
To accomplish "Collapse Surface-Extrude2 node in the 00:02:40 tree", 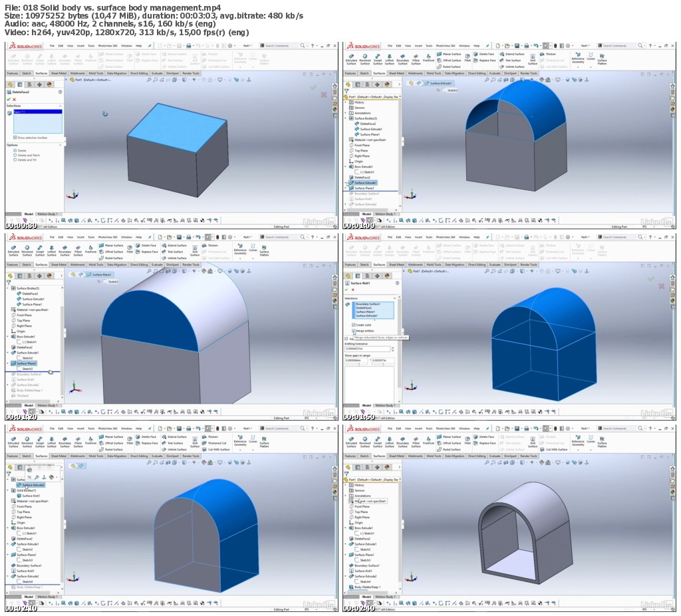I will coord(346,576).
